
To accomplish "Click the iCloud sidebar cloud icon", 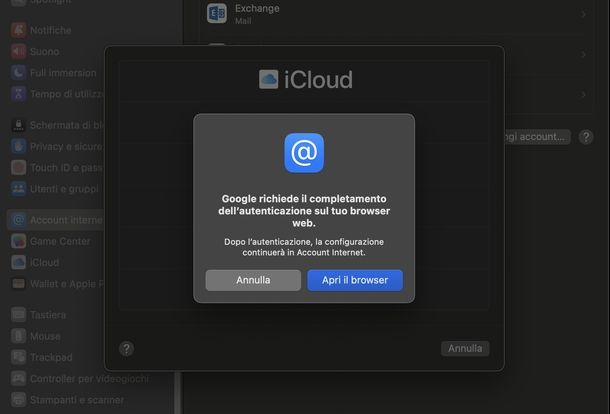I will tap(18, 263).
